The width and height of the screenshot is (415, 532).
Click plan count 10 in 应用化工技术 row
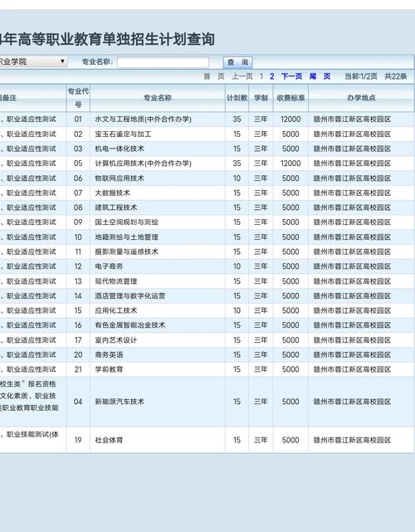(x=237, y=310)
